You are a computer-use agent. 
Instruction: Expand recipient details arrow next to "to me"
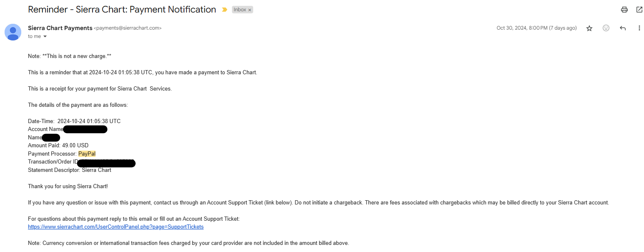click(x=45, y=37)
